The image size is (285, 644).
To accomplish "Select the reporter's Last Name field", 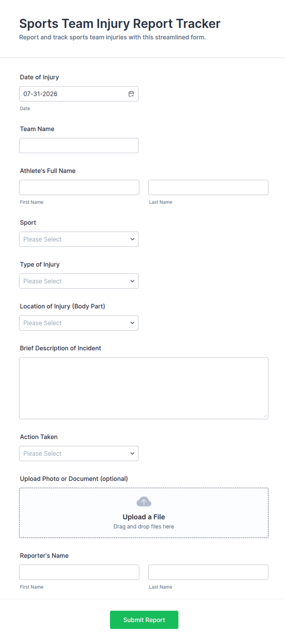I will (208, 572).
